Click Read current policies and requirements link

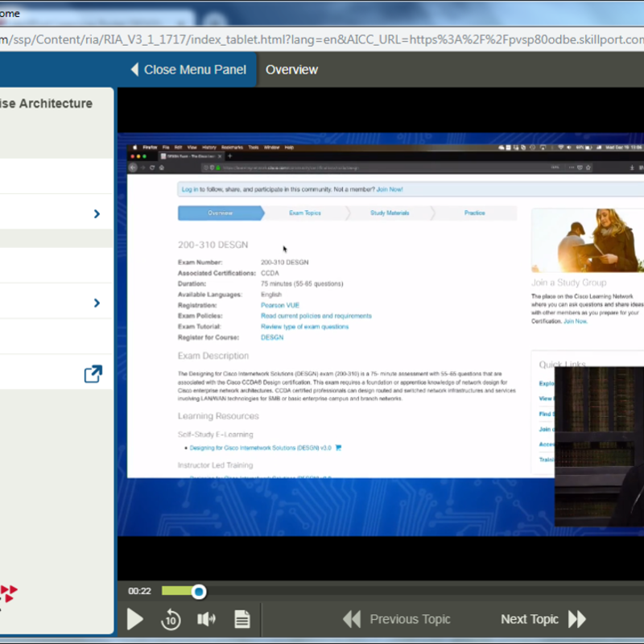pyautogui.click(x=316, y=316)
